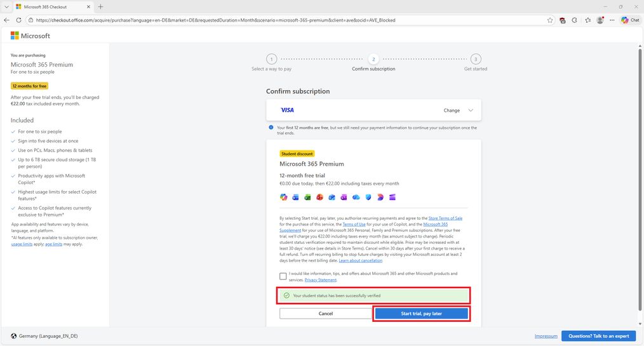
Task: Click "Sign into five devices at once"
Action: (x=48, y=141)
